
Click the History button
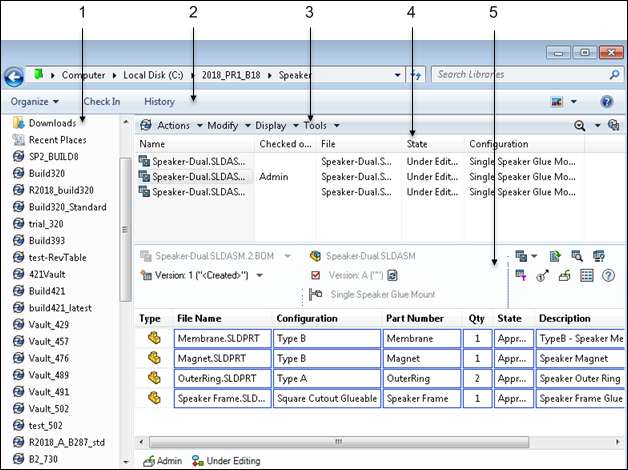tap(159, 101)
